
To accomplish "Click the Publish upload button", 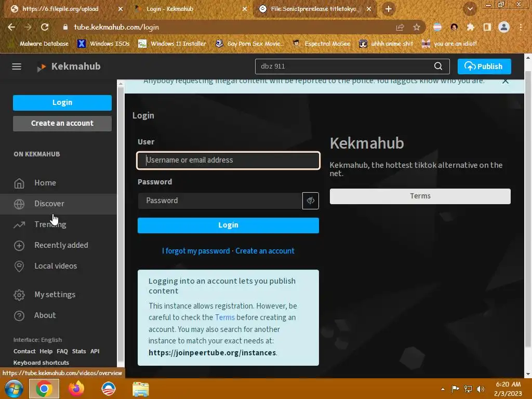I will [x=484, y=66].
